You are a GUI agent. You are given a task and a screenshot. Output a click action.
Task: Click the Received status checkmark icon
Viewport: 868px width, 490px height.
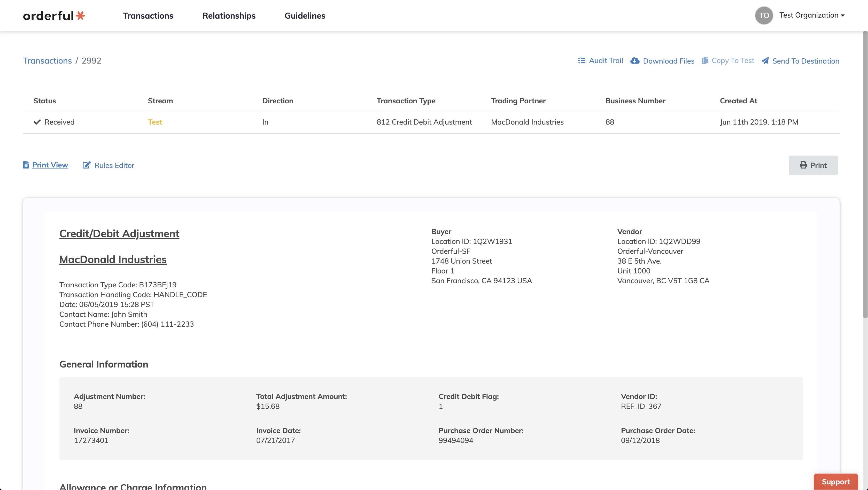37,122
